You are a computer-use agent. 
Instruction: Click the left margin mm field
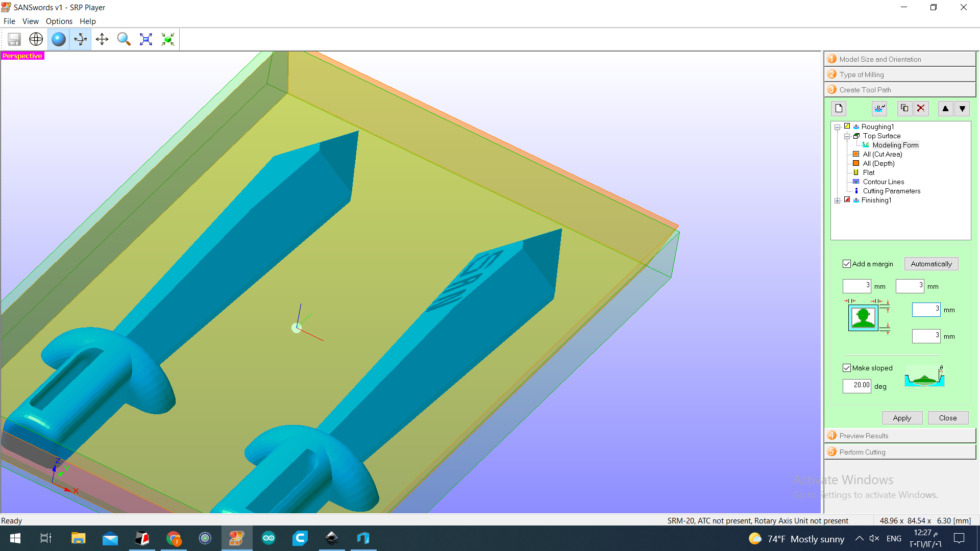(857, 286)
